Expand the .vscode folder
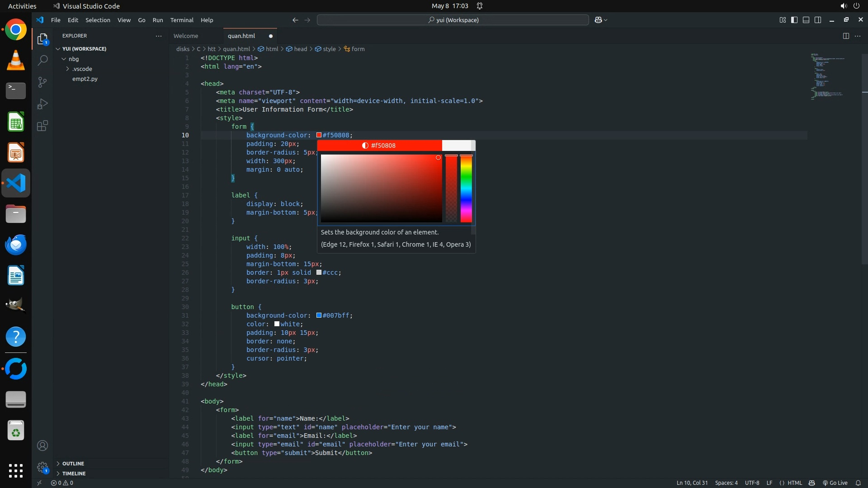 tap(82, 69)
